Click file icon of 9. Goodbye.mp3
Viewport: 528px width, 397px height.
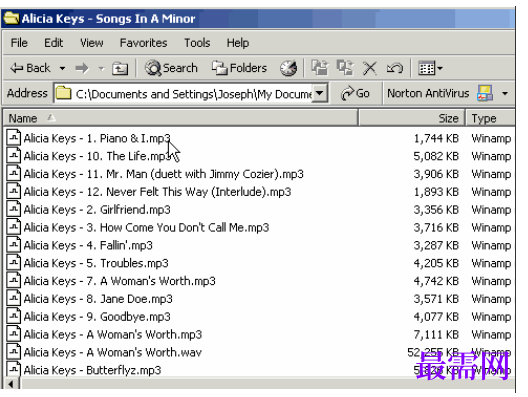click(x=14, y=316)
